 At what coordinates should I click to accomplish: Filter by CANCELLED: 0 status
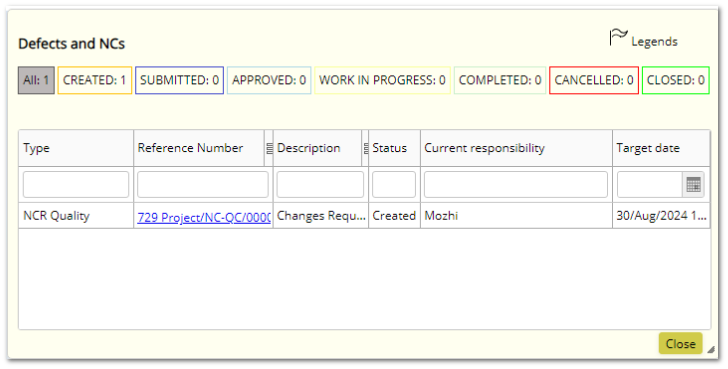click(x=594, y=80)
